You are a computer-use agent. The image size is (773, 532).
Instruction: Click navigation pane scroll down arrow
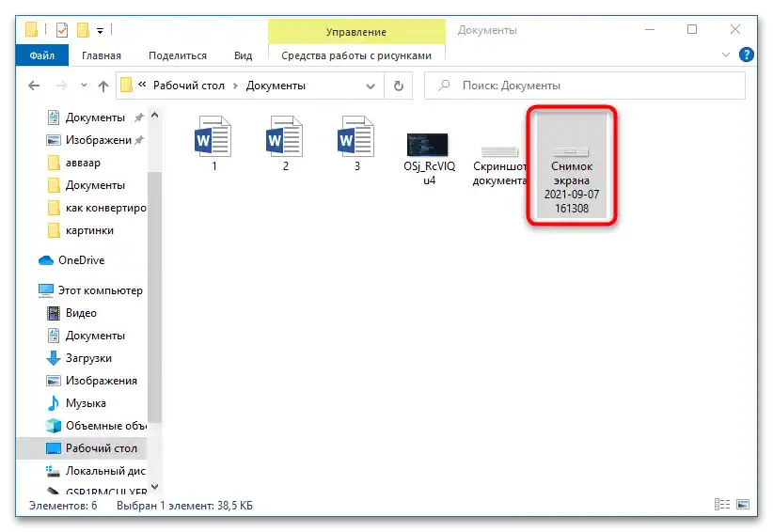[x=155, y=487]
